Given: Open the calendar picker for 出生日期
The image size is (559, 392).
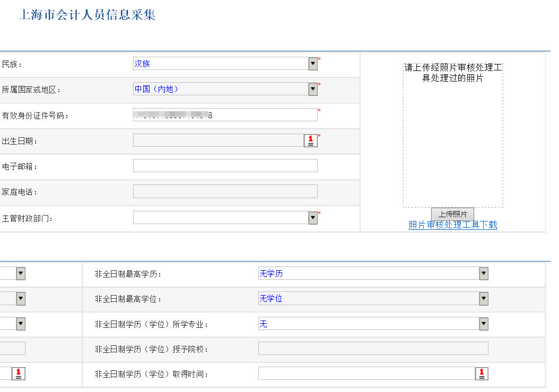Looking at the screenshot, I should [310, 140].
